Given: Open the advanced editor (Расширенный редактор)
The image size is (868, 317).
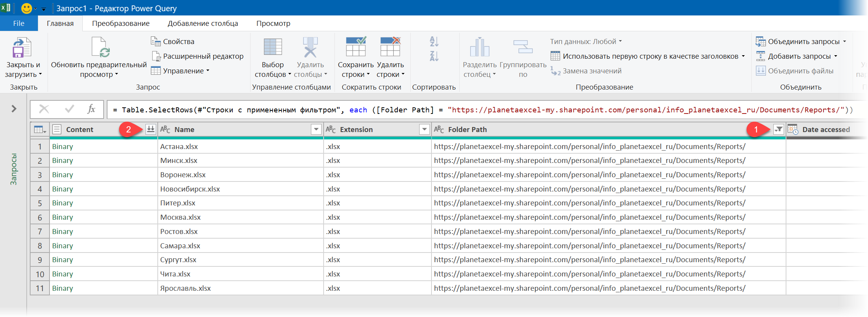Looking at the screenshot, I should 198,56.
